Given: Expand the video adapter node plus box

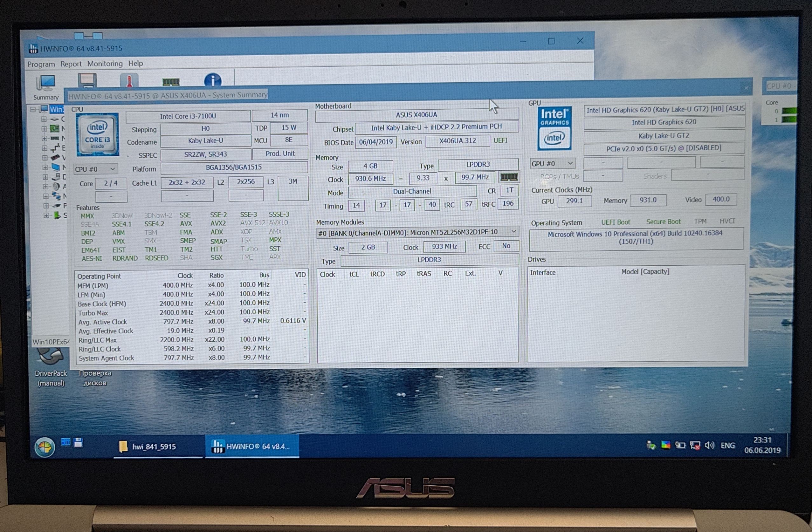Looking at the screenshot, I should pos(45,158).
